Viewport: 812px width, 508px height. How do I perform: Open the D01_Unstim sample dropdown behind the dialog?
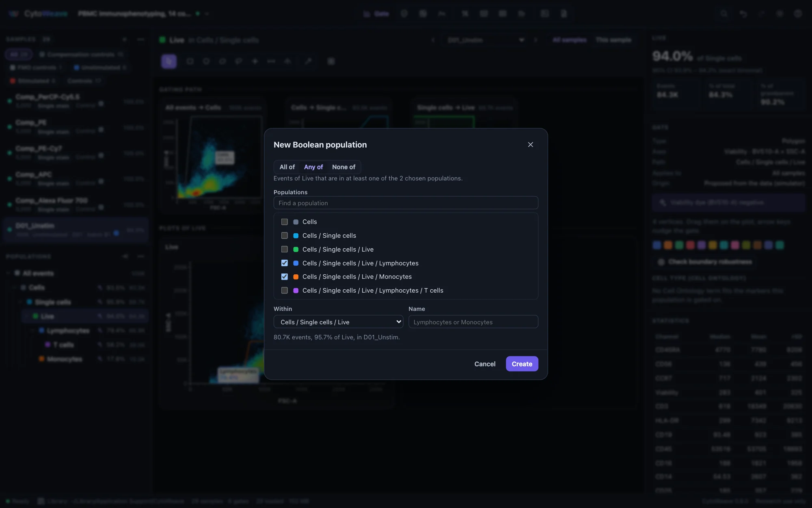[x=485, y=40]
